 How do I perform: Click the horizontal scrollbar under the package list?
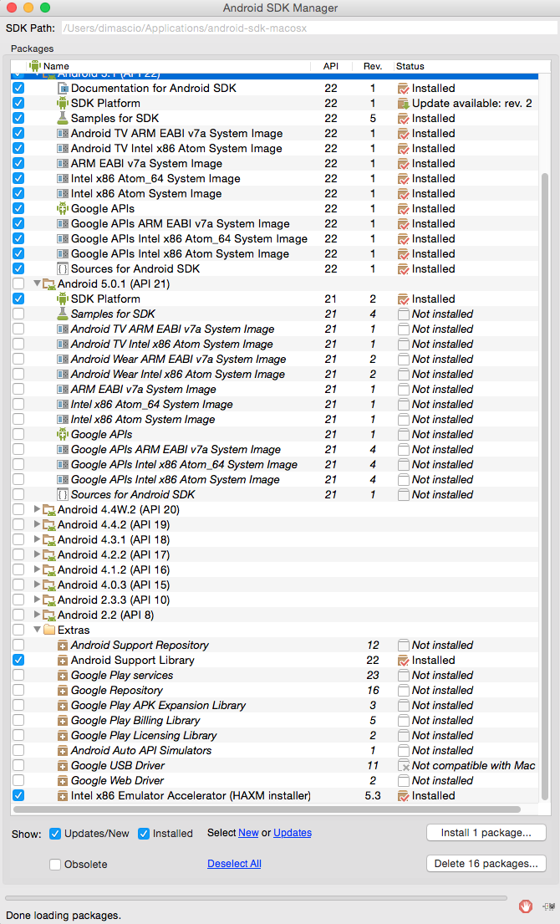tap(267, 809)
